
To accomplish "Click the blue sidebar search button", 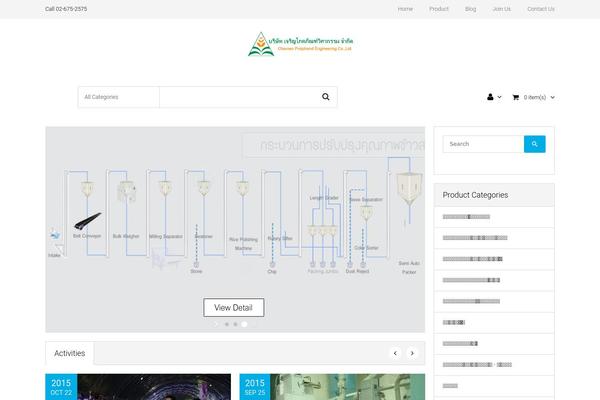I will [x=535, y=144].
